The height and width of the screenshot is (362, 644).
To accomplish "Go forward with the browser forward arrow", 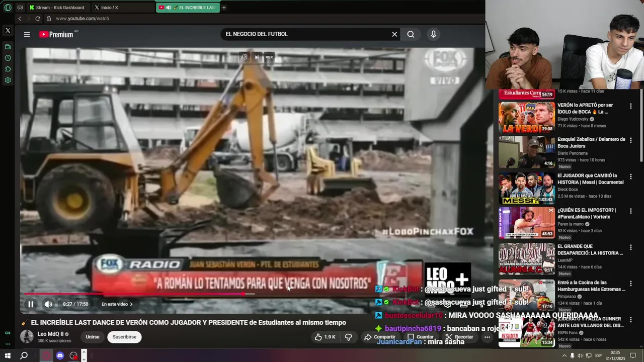I will coord(28,19).
